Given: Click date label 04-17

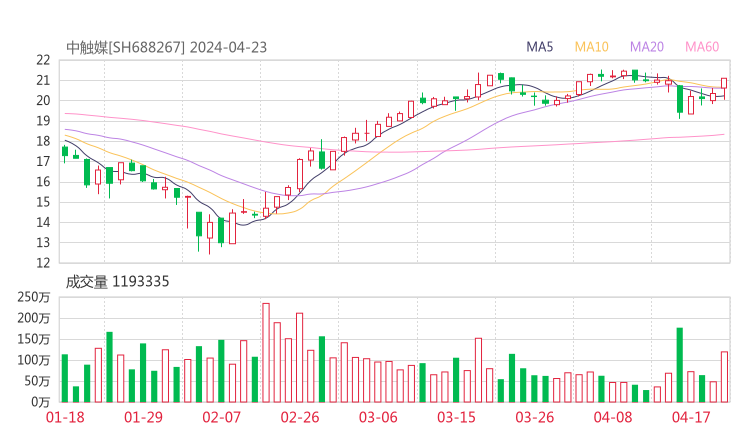Looking at the screenshot, I should click(x=691, y=417).
